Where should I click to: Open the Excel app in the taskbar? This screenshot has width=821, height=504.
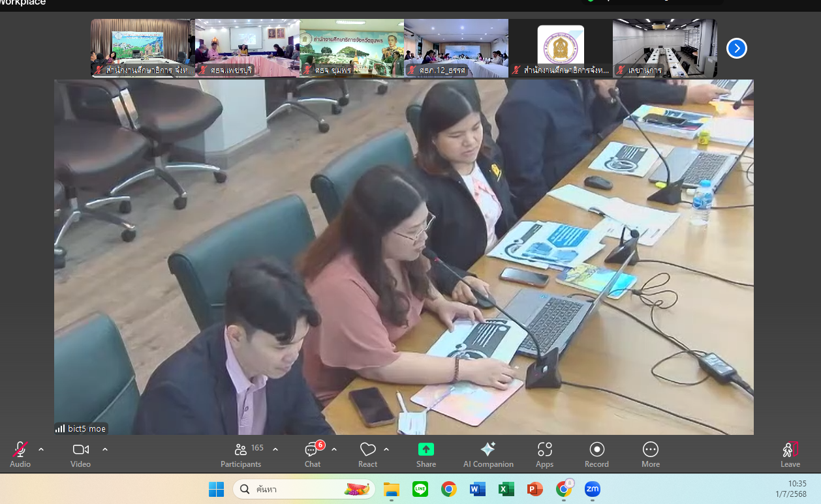point(506,489)
